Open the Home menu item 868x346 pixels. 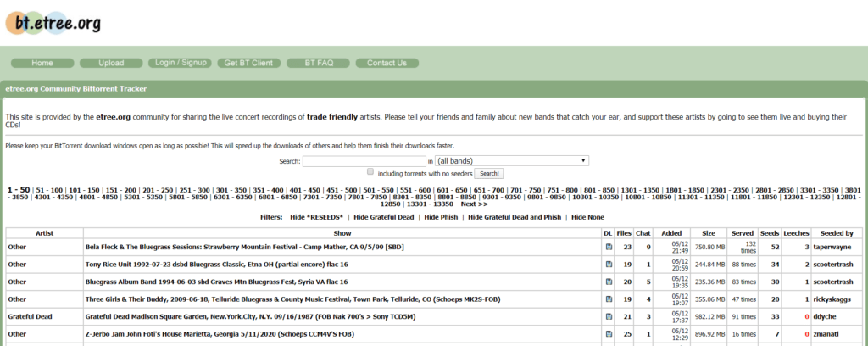point(42,63)
